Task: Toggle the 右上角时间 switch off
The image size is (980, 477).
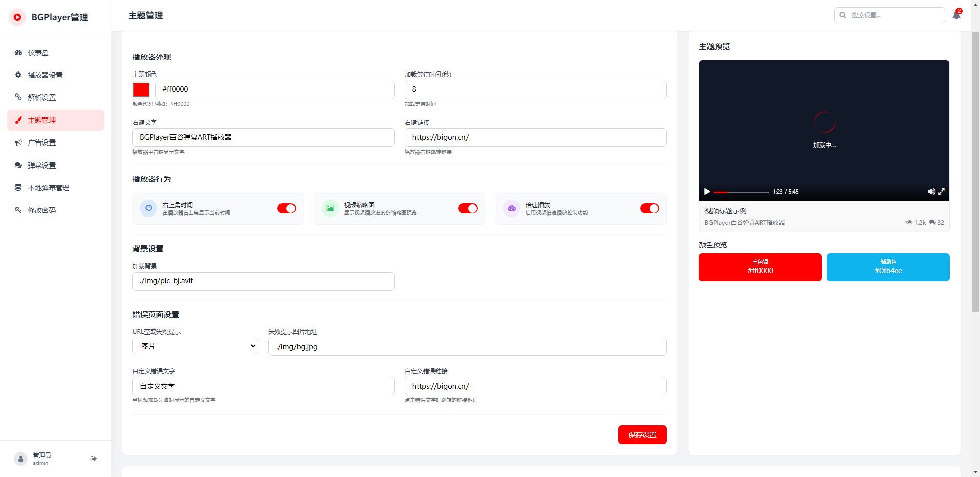Action: (x=286, y=208)
